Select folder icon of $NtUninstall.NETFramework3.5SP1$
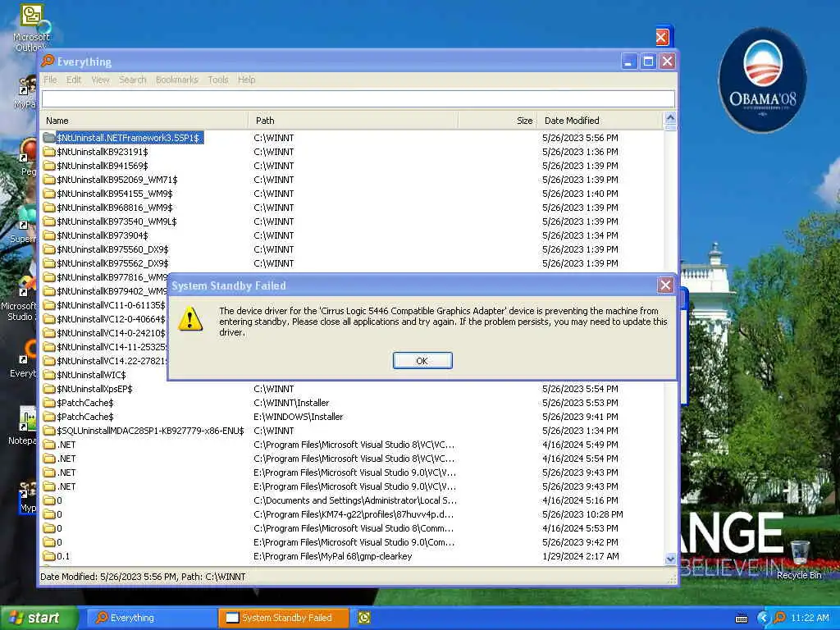Image resolution: width=840 pixels, height=630 pixels. point(49,138)
